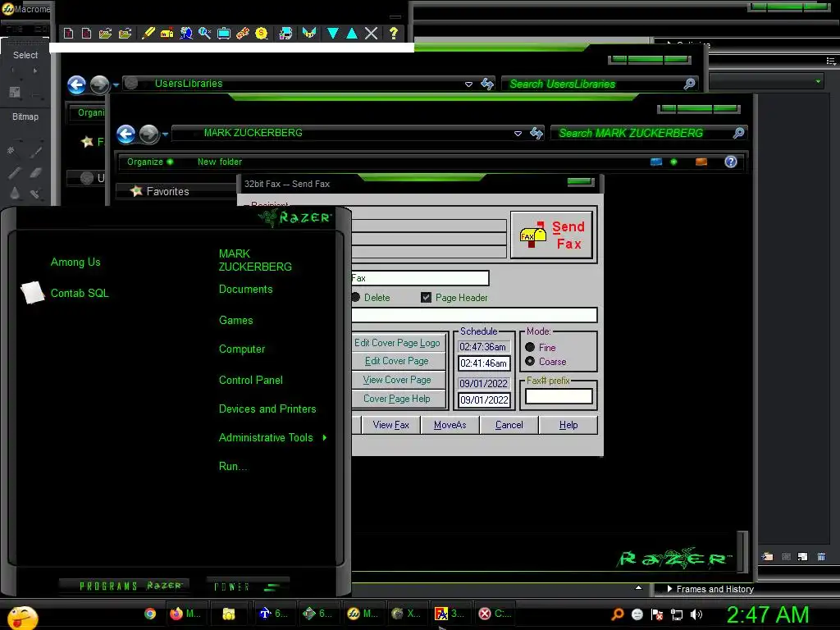Click the orange bandage toolbar icon
The width and height of the screenshot is (840, 630).
243,33
